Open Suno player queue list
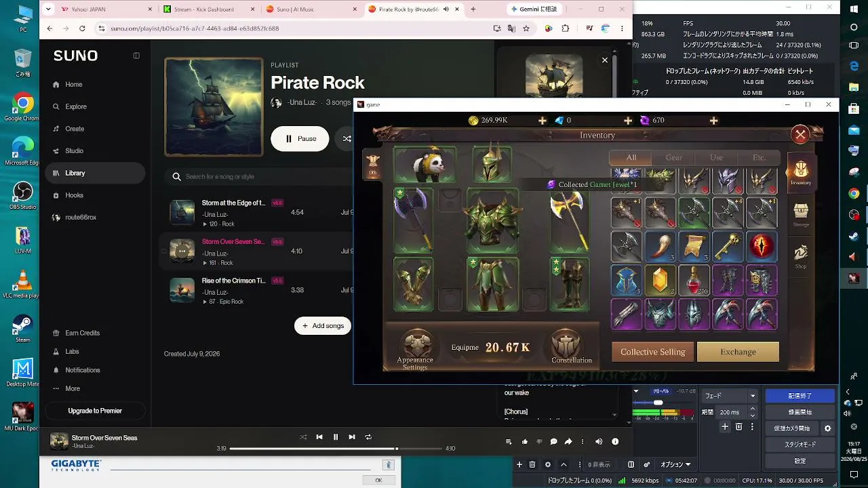The height and width of the screenshot is (488, 868). (509, 442)
